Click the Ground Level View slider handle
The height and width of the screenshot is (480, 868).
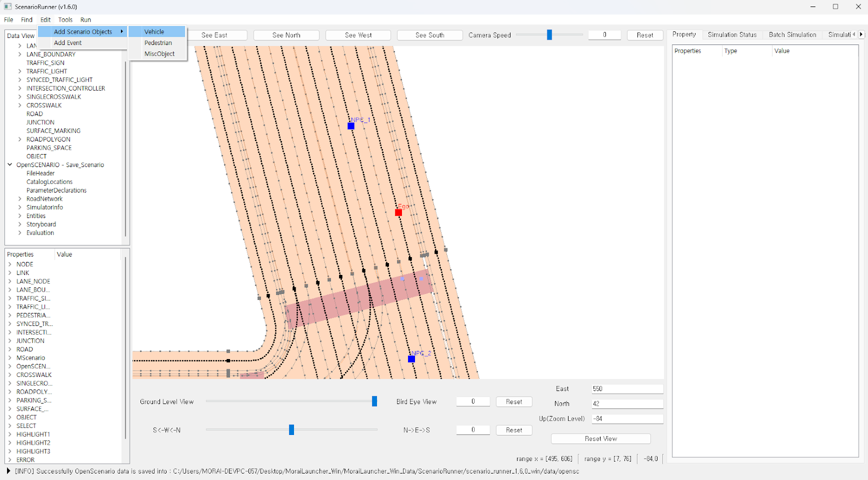click(374, 401)
